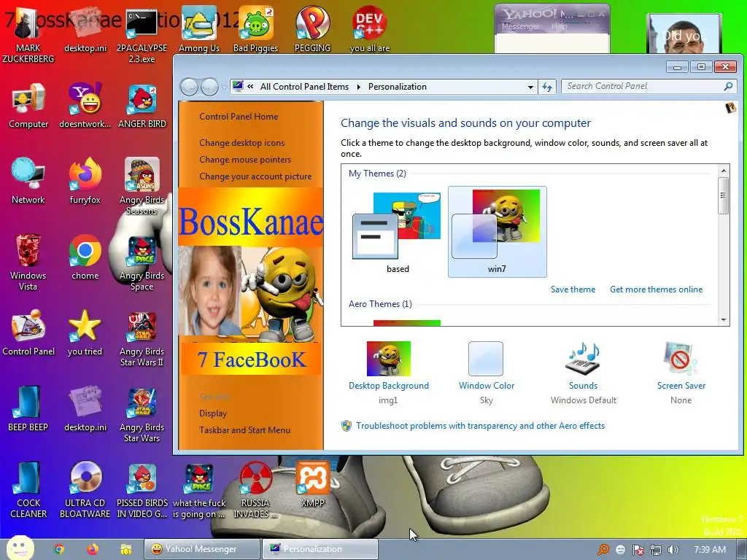Click the 7:39 AM taskbar clock
This screenshot has width=747, height=560.
coord(710,550)
